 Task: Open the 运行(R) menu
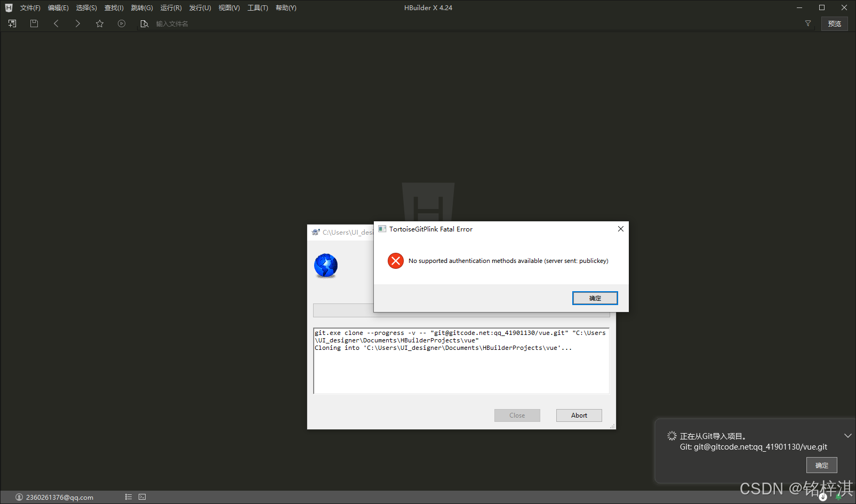(x=171, y=8)
